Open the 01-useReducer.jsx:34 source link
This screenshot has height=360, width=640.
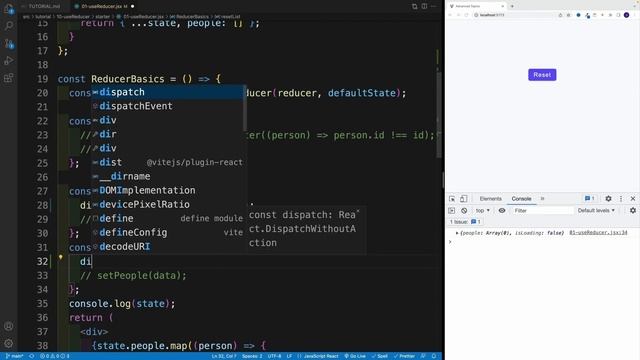[598, 233]
